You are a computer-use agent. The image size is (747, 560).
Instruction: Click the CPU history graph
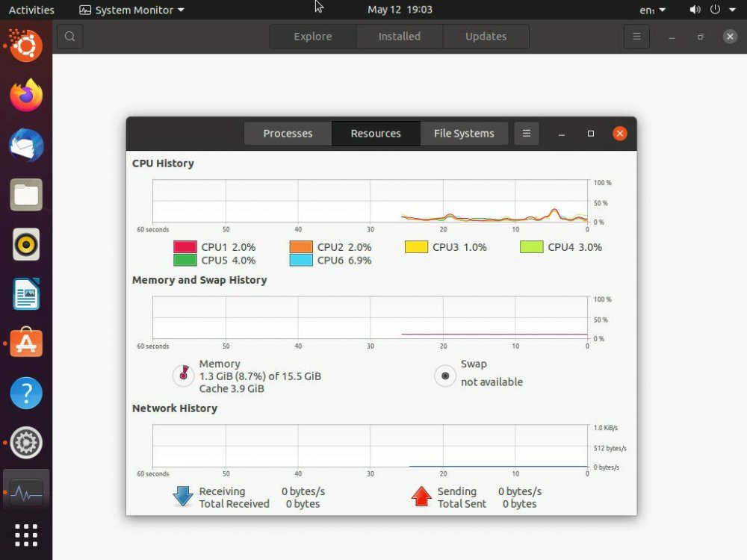[x=371, y=201]
